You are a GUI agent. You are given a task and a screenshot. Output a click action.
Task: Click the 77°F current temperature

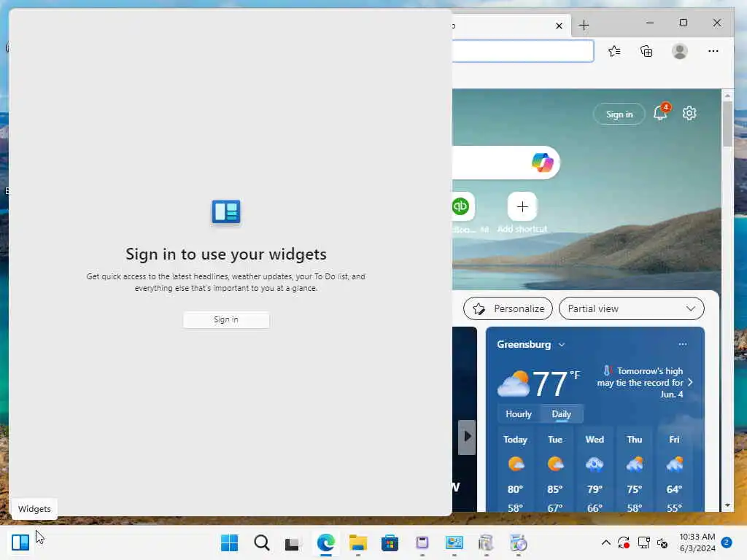tap(556, 384)
